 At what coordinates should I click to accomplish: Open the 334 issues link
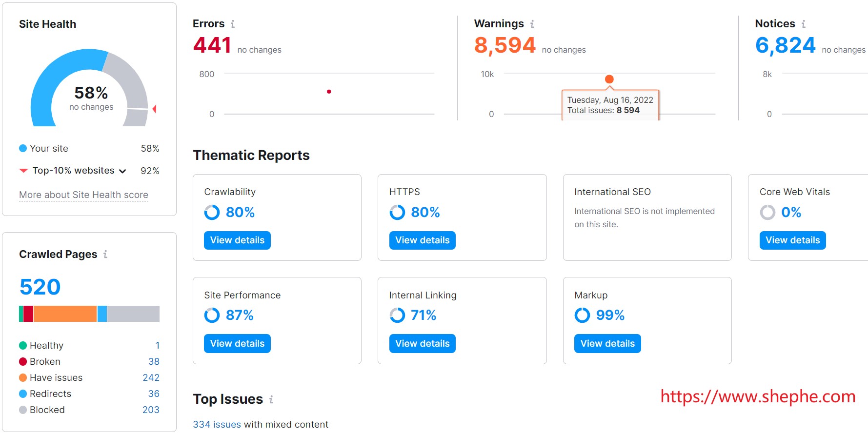tap(217, 424)
